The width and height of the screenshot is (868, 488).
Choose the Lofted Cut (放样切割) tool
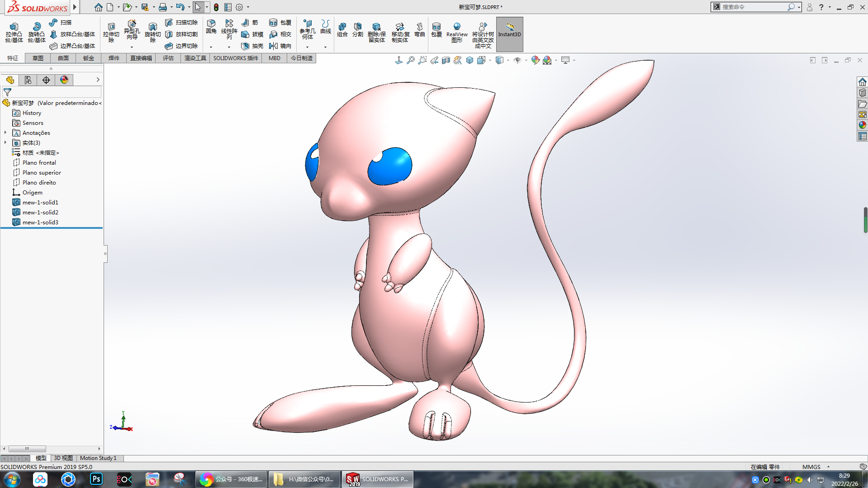click(x=181, y=34)
